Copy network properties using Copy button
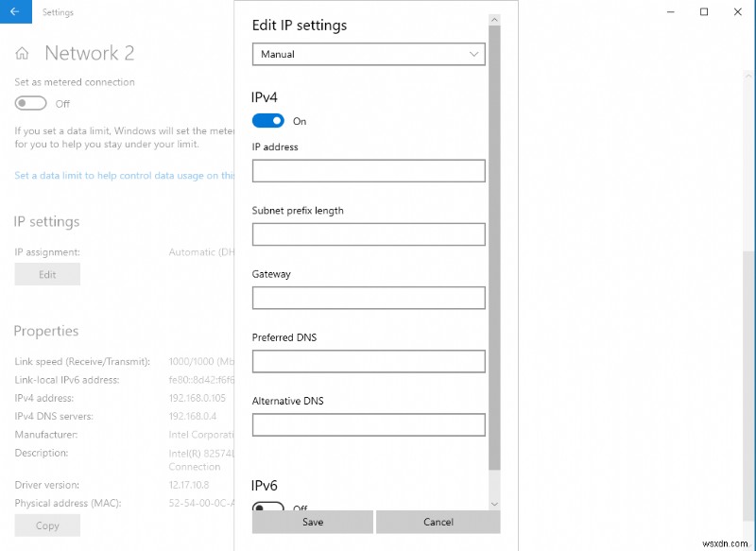Image resolution: width=756 pixels, height=551 pixels. 46,525
